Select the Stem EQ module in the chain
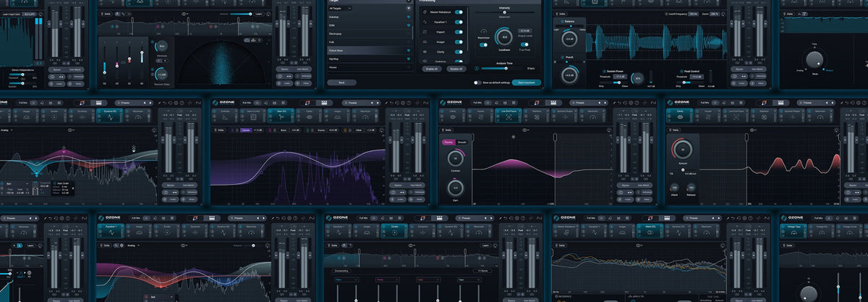868x302 pixels. click(281, 116)
